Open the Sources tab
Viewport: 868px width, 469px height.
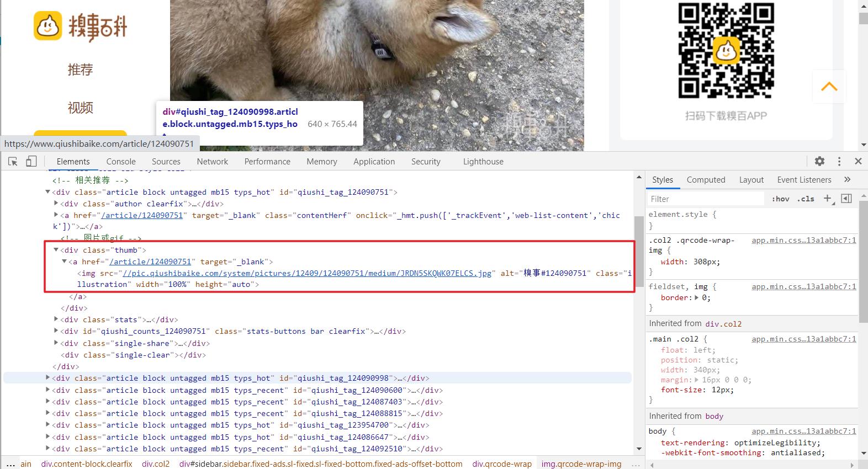166,162
